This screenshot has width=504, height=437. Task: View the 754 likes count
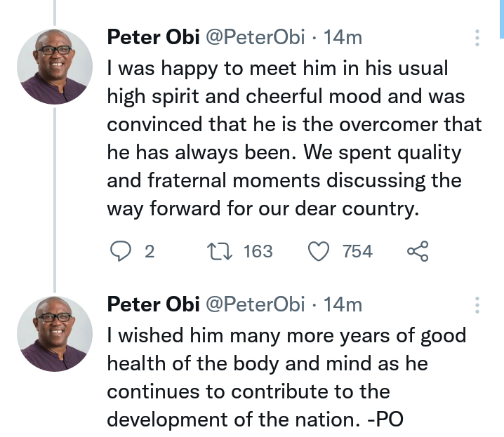(x=357, y=251)
